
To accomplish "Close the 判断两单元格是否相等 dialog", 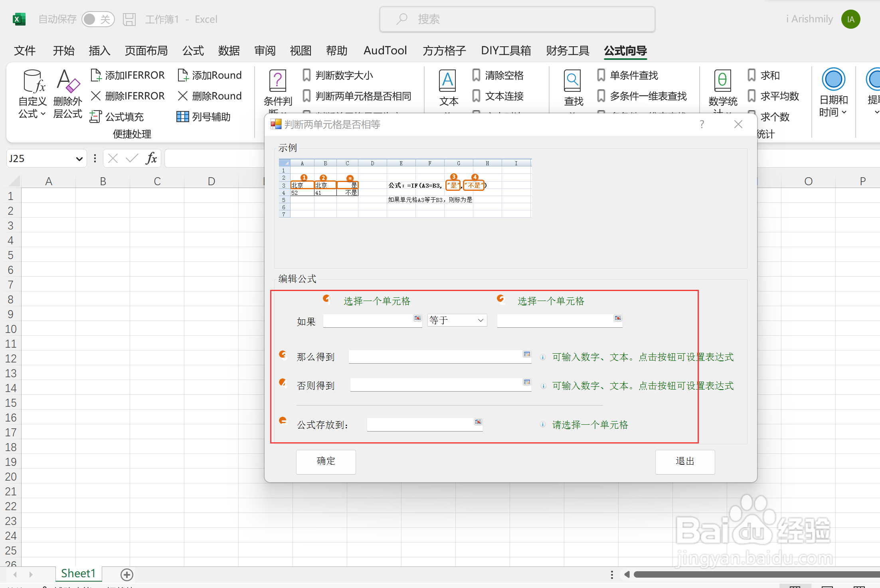I will tap(738, 124).
